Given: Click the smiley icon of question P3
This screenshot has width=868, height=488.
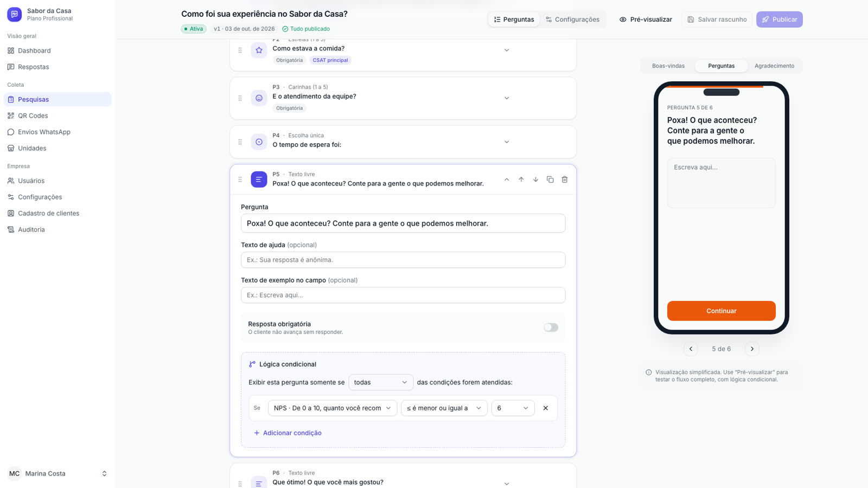Looking at the screenshot, I should point(259,98).
